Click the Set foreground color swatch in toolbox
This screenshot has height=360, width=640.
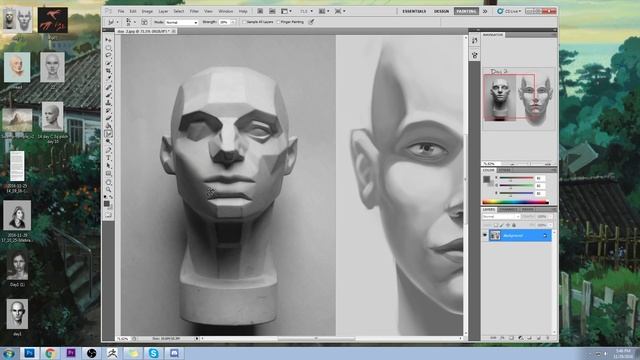coord(107,204)
